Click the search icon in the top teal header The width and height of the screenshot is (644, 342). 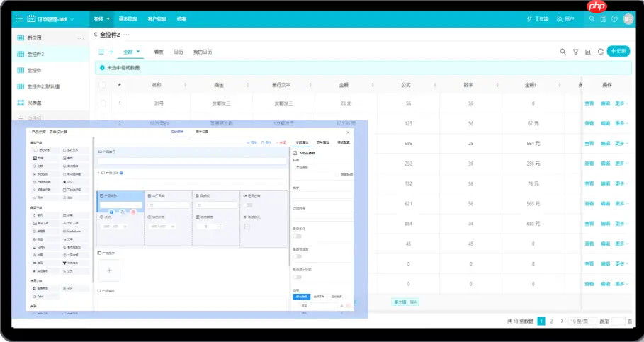pos(592,18)
